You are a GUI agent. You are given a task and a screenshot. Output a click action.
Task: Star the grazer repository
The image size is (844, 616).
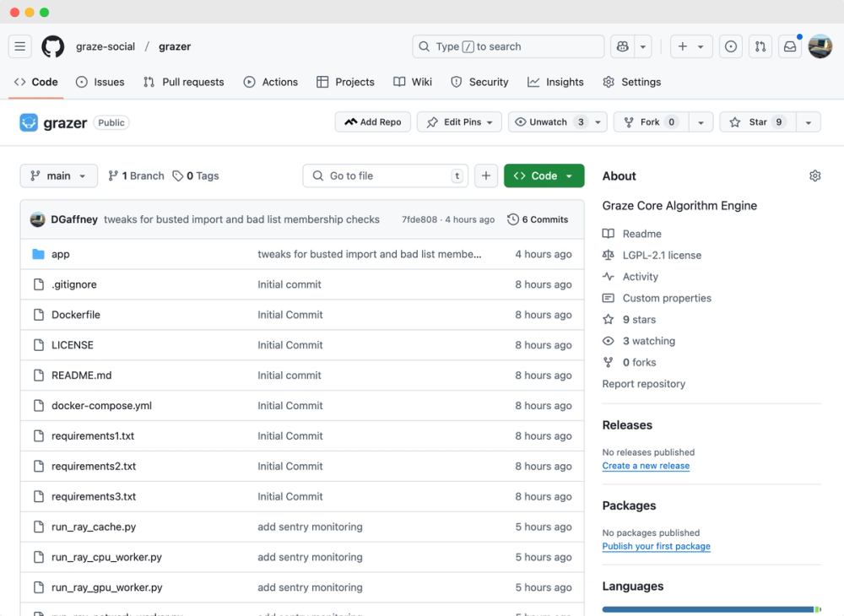tap(758, 122)
